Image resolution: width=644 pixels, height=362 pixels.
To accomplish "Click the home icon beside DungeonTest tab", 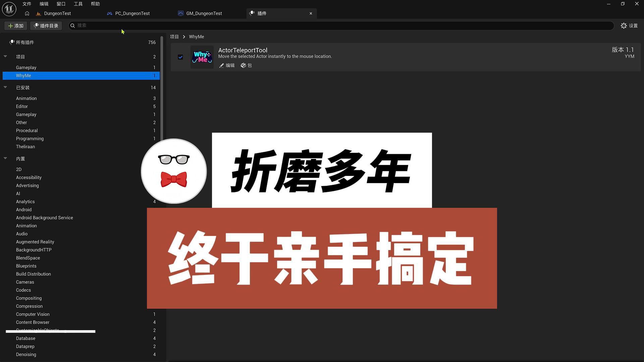I will (27, 13).
